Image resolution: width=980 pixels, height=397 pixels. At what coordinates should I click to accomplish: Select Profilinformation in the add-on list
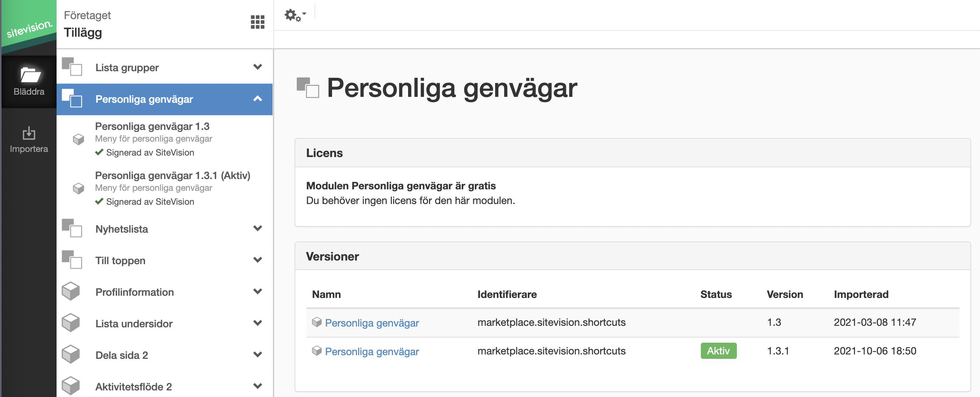click(x=165, y=292)
